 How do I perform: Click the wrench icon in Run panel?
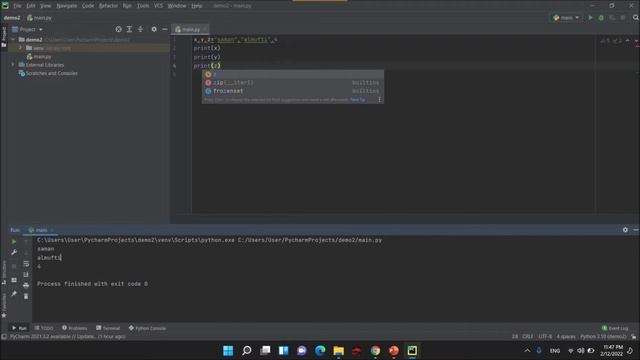pyautogui.click(x=14, y=253)
